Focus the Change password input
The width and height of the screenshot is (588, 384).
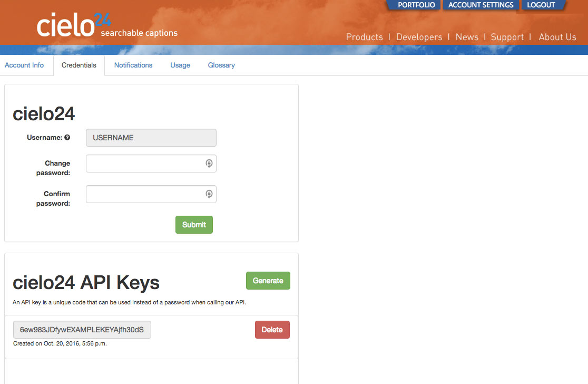click(151, 164)
